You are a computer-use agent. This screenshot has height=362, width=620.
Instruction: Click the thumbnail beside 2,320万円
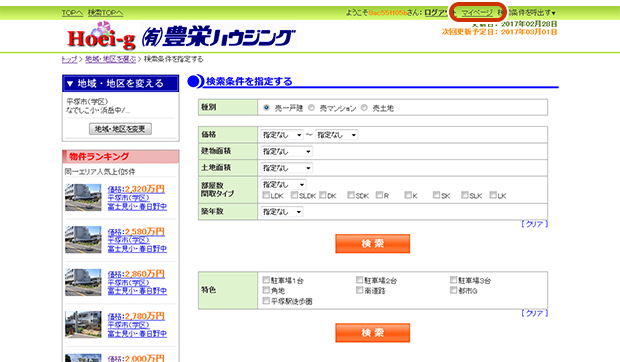(x=83, y=197)
